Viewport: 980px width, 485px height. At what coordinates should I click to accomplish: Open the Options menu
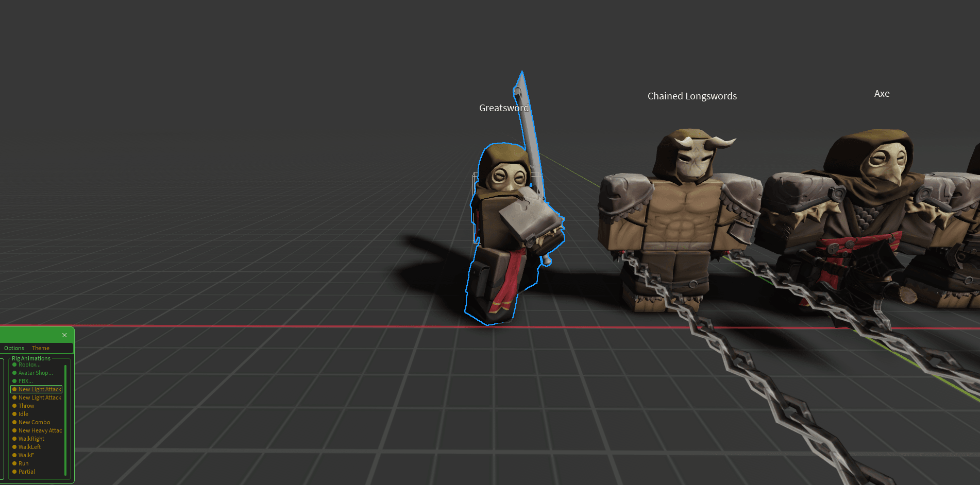14,348
